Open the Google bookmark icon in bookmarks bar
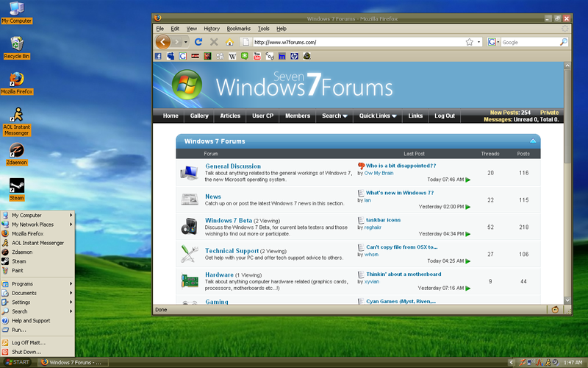Screen dimensions: 588x368 pyautogui.click(x=182, y=57)
